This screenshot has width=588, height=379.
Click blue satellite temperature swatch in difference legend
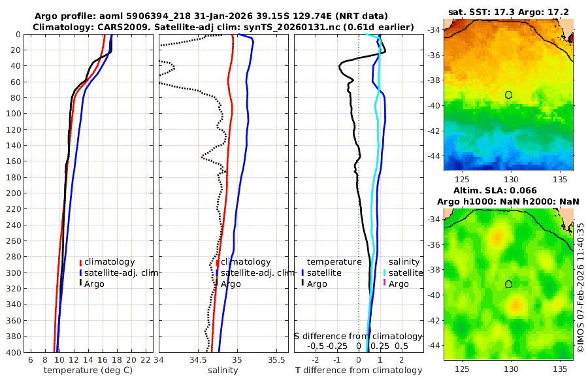coord(302,273)
